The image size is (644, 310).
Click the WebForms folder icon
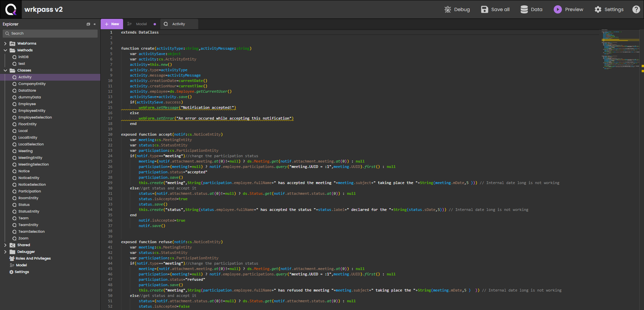(x=12, y=44)
